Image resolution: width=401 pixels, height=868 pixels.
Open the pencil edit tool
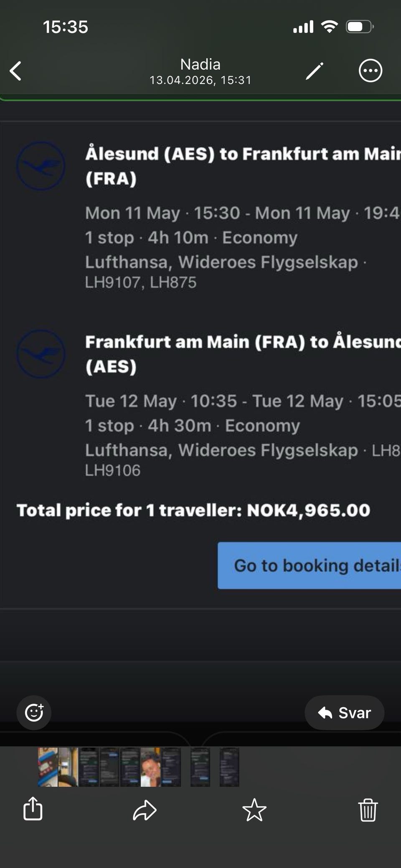[314, 71]
